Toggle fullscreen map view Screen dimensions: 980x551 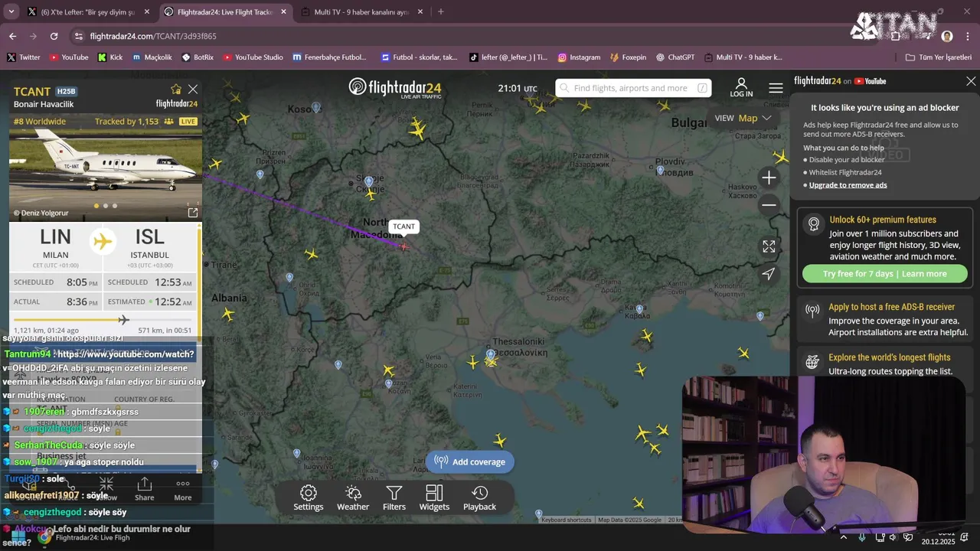[x=769, y=246]
